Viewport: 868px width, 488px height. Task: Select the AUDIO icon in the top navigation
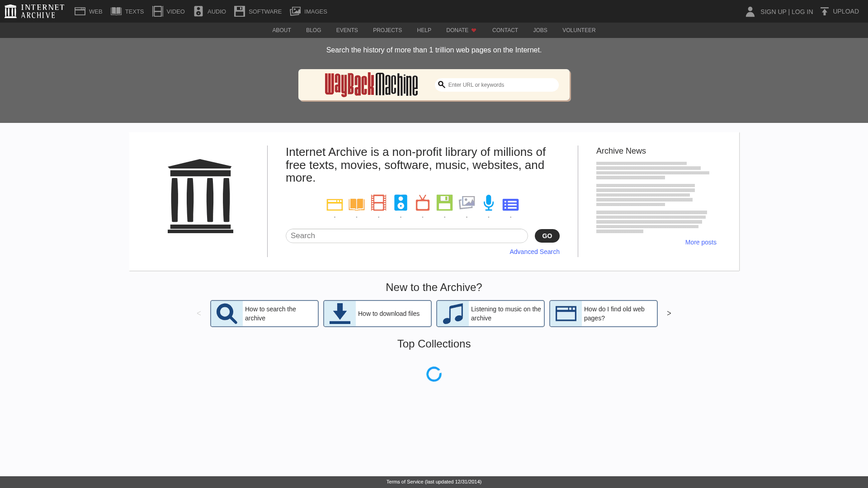coord(198,10)
